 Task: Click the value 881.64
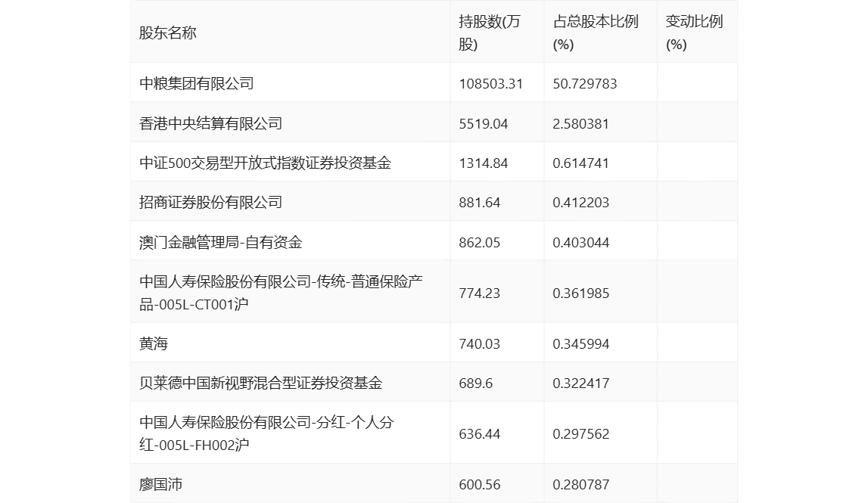(479, 203)
